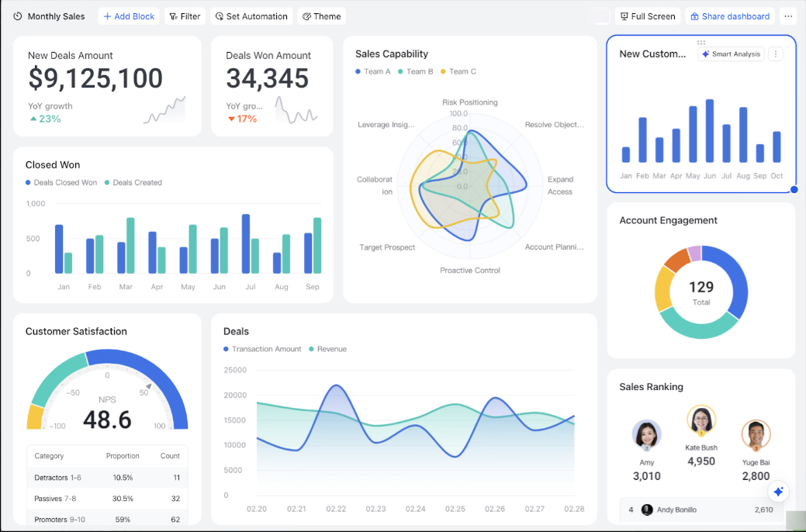Select the Passives 7-8 table row
Screen dimensions: 806x532
tap(107, 499)
